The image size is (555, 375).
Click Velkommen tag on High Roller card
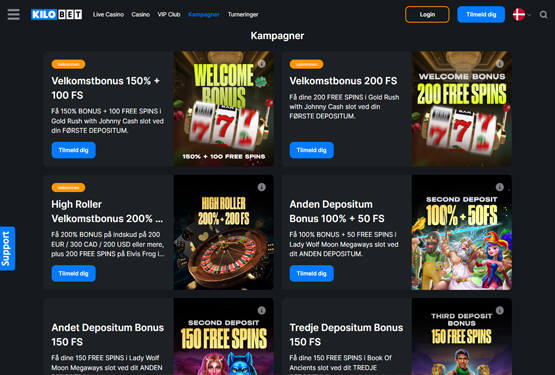point(68,187)
